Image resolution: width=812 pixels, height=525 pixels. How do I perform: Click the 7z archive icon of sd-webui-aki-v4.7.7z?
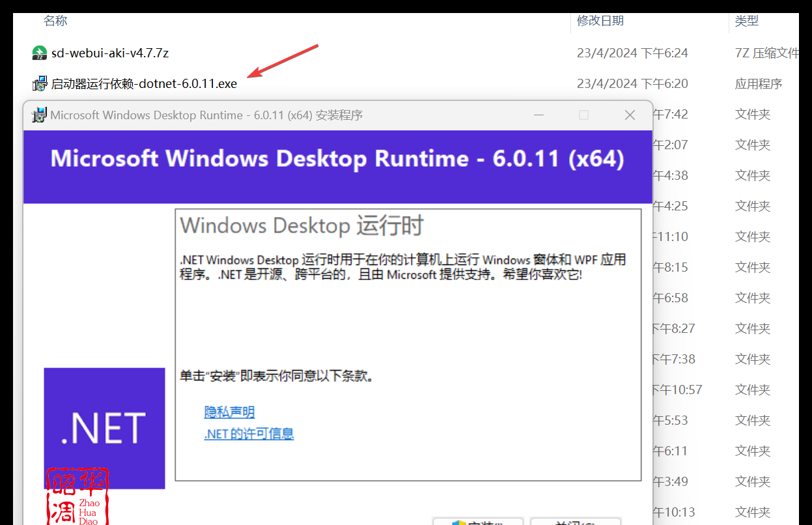[x=40, y=53]
